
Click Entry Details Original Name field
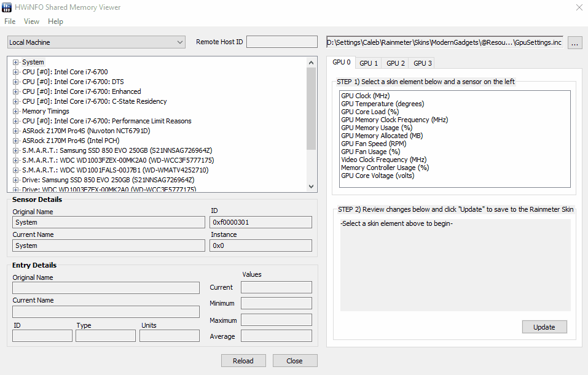(106, 288)
